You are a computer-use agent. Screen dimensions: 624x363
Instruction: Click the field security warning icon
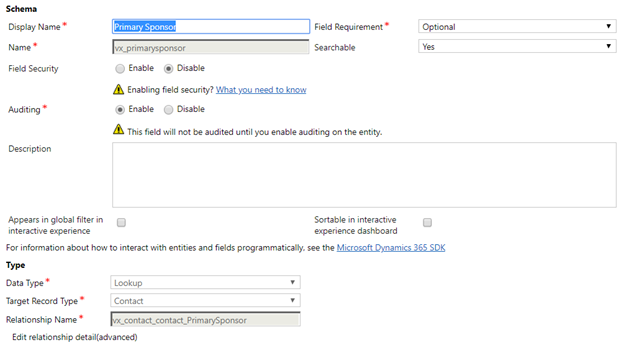point(119,89)
